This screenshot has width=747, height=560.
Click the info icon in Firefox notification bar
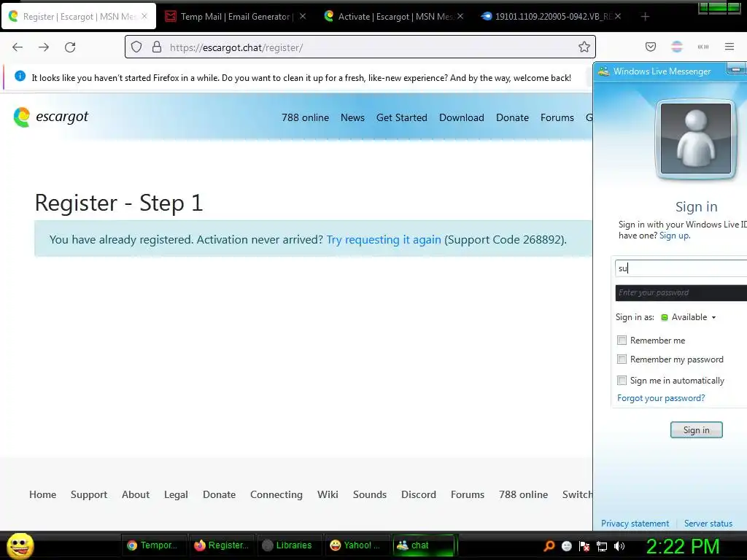click(x=20, y=76)
